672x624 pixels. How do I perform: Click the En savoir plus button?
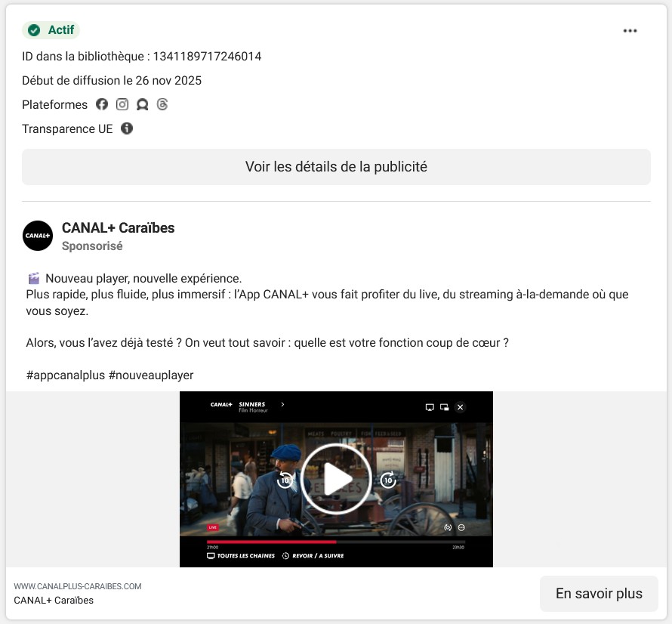pyautogui.click(x=599, y=594)
